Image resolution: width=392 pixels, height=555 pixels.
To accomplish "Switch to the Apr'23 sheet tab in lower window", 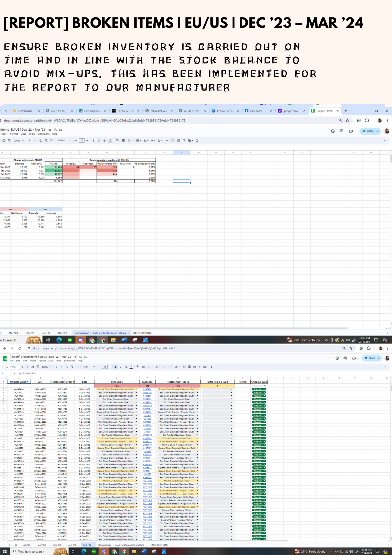I will point(27,545).
